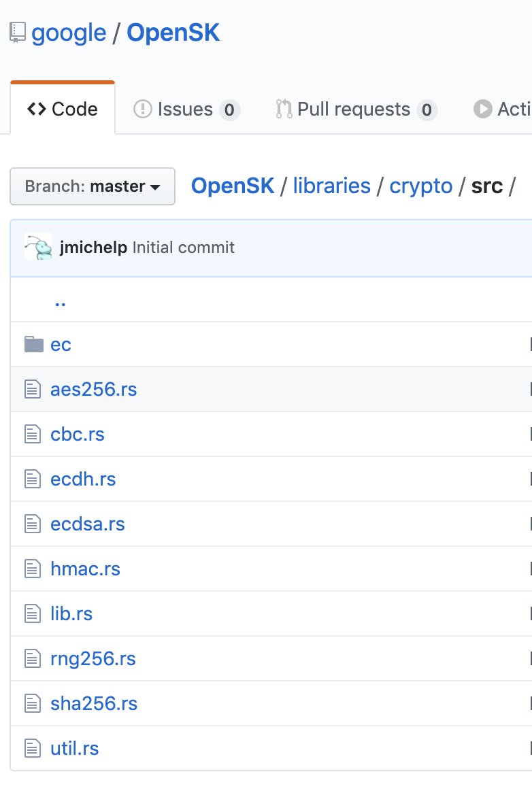Open ecdsa.rs file

pos(88,524)
